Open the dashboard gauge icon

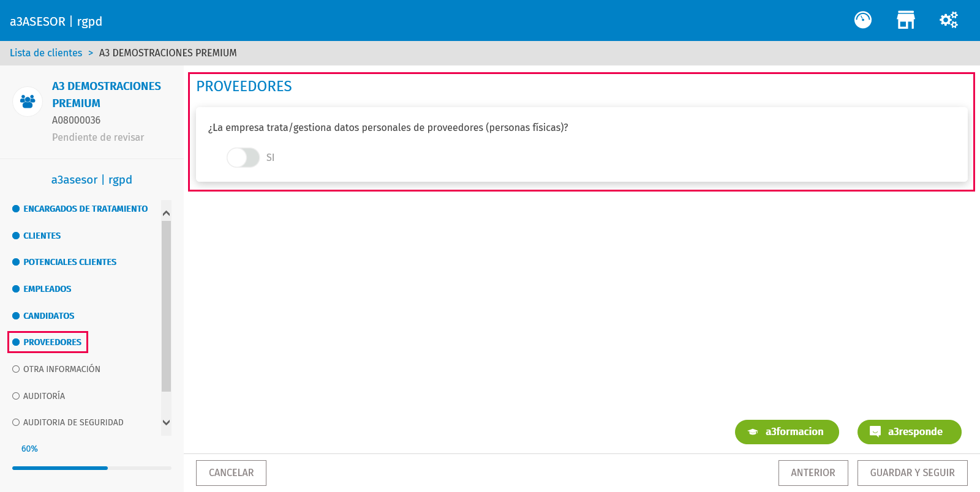coord(863,20)
